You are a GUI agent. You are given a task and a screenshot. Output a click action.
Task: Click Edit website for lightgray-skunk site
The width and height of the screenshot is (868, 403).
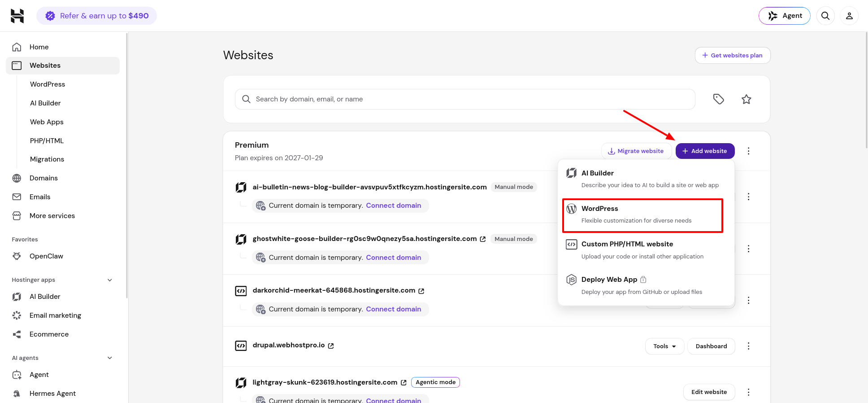point(709,392)
